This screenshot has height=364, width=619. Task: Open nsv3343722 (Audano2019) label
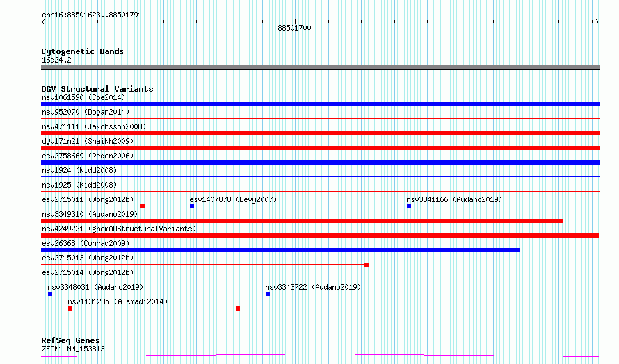(313, 287)
